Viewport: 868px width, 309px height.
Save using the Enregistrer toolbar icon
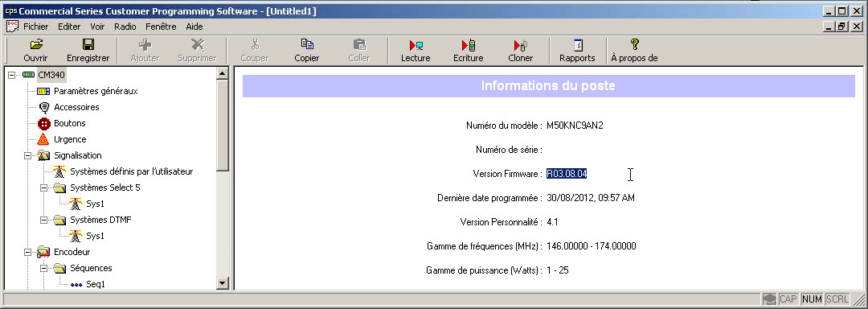coord(88,45)
